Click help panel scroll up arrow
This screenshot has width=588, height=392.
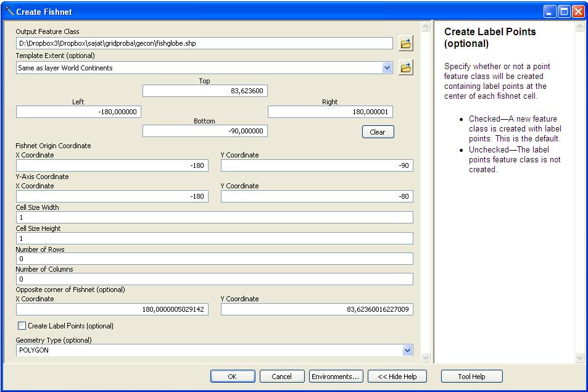click(x=579, y=27)
